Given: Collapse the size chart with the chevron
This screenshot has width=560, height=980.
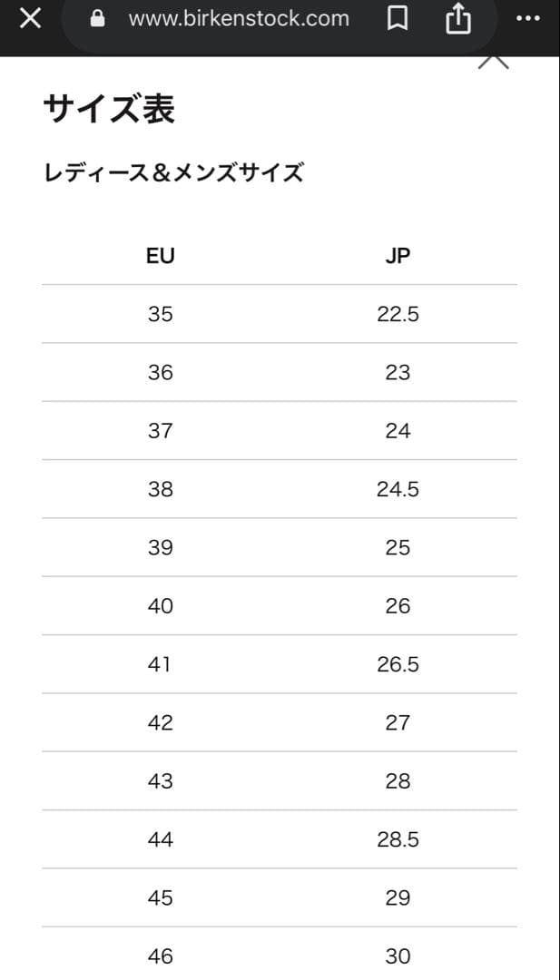Looking at the screenshot, I should tap(493, 63).
